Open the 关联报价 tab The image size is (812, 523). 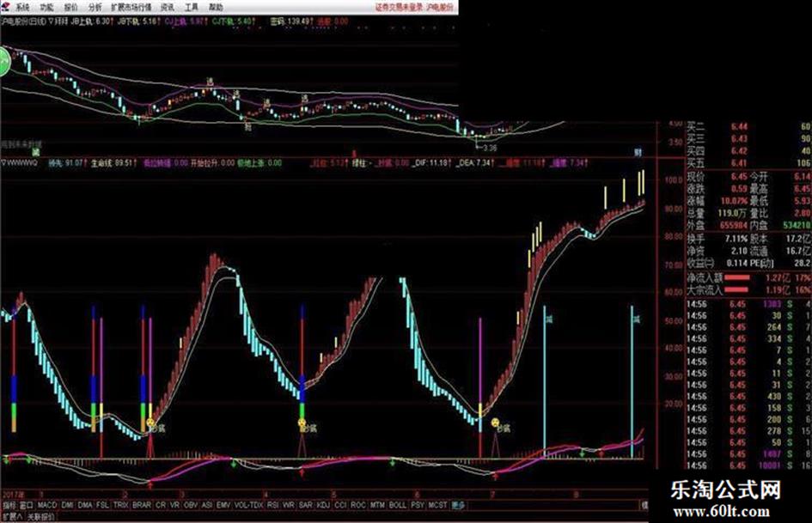[41, 516]
